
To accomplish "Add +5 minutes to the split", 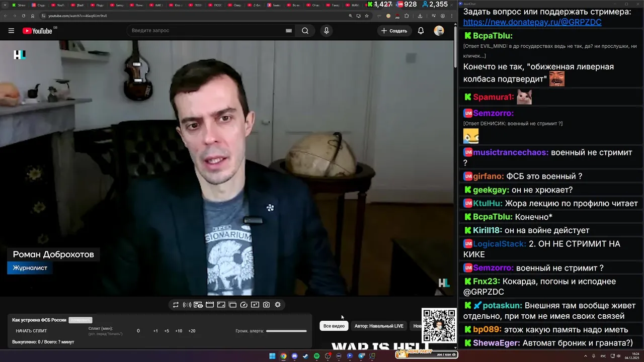I will tap(167, 331).
